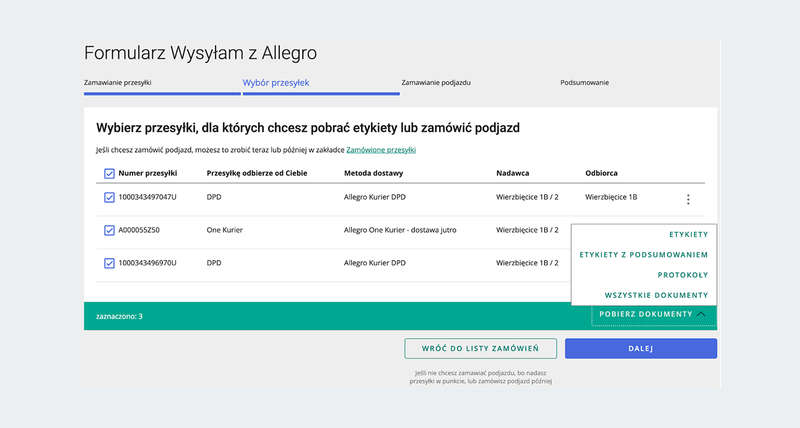Click shipment number 1000343496970U
Image resolution: width=800 pixels, height=428 pixels.
click(x=147, y=263)
